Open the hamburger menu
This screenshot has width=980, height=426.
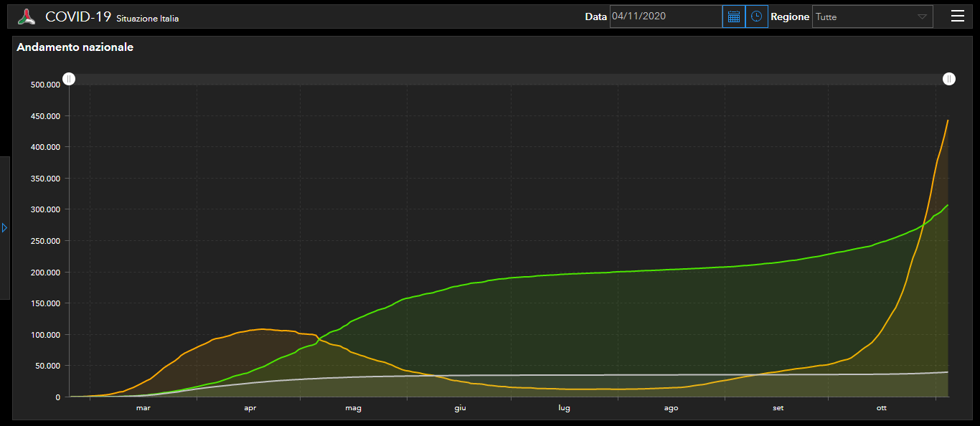pyautogui.click(x=957, y=16)
